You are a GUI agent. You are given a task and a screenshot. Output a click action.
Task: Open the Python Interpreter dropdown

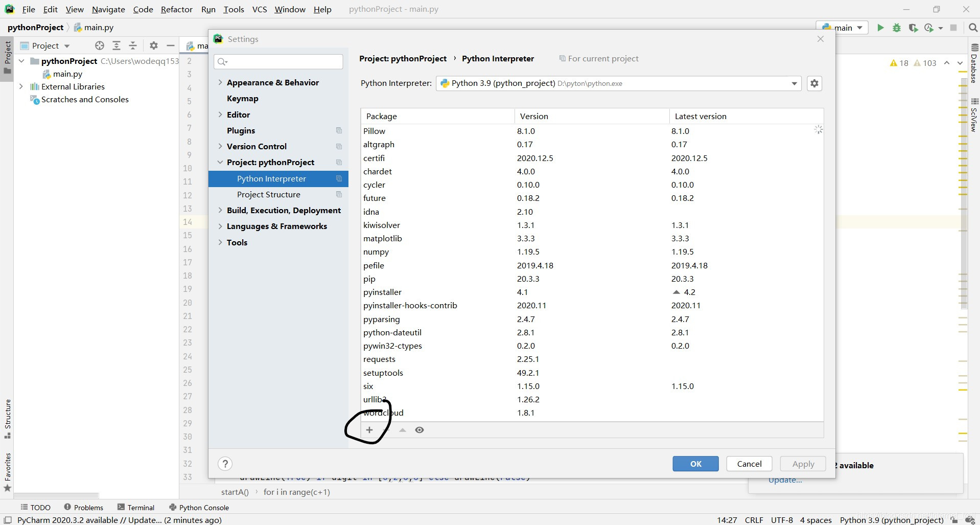(x=618, y=83)
